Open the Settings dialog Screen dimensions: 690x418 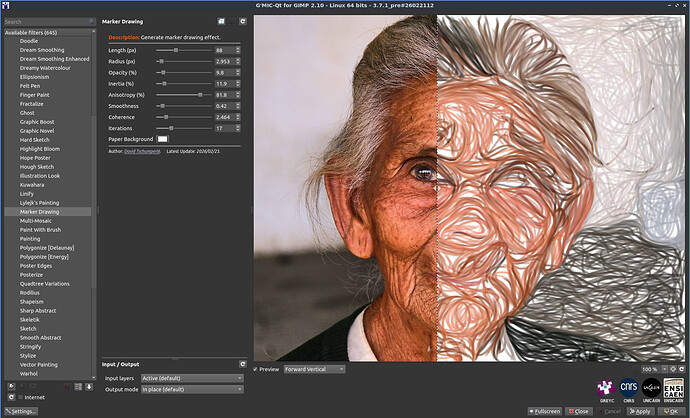pyautogui.click(x=21, y=411)
